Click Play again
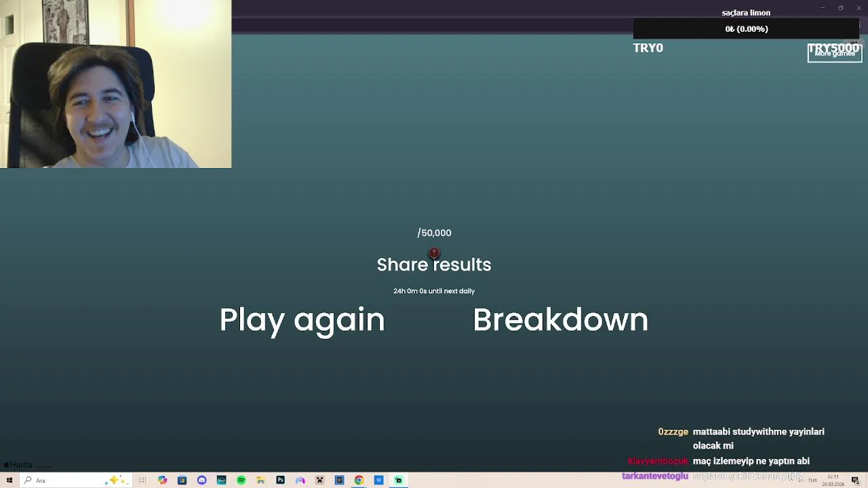Image resolution: width=868 pixels, height=488 pixels. 302,320
